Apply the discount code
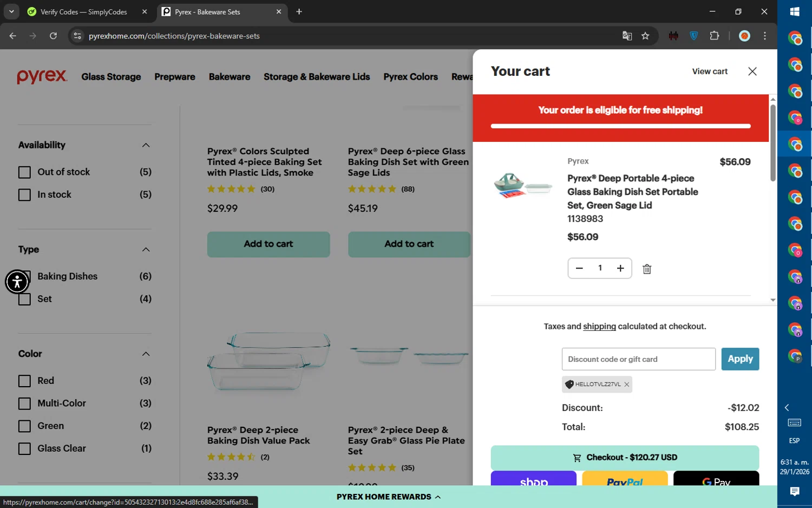Viewport: 812px width, 508px height. tap(740, 359)
